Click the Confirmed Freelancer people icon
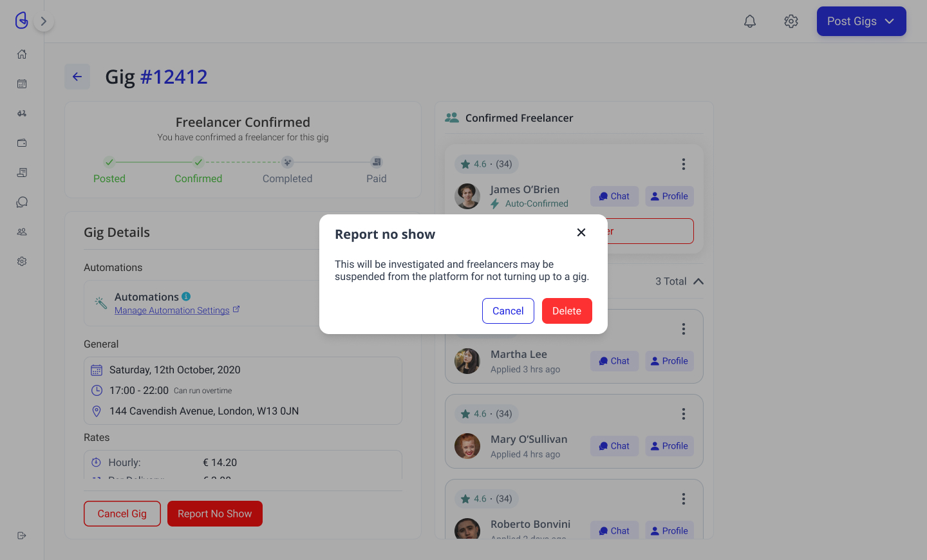 pos(452,118)
